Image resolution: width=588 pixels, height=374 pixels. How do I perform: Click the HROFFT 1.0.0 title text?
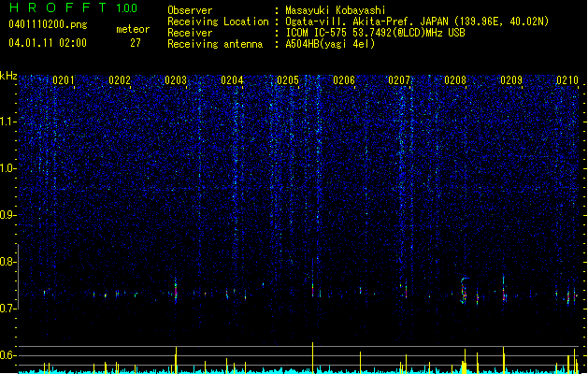(x=74, y=7)
